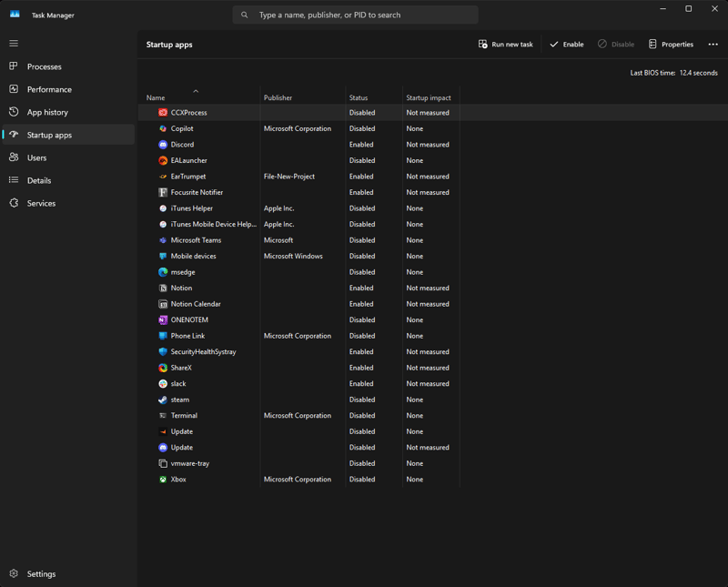Click the Terminal app icon
This screenshot has width=728, height=587.
(x=163, y=416)
